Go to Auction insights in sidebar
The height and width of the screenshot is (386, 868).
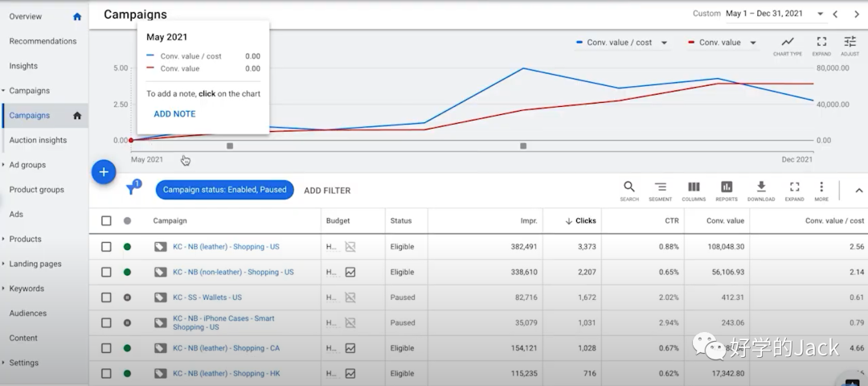[x=38, y=140]
